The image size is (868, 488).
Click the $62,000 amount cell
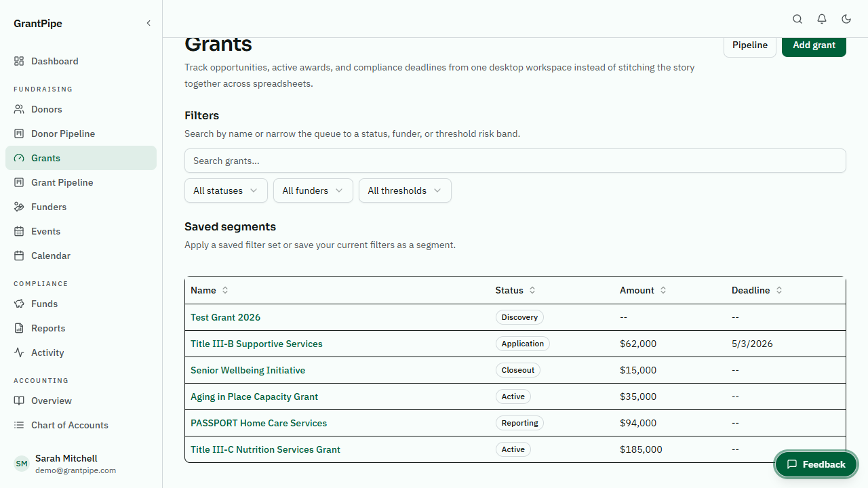click(x=638, y=344)
